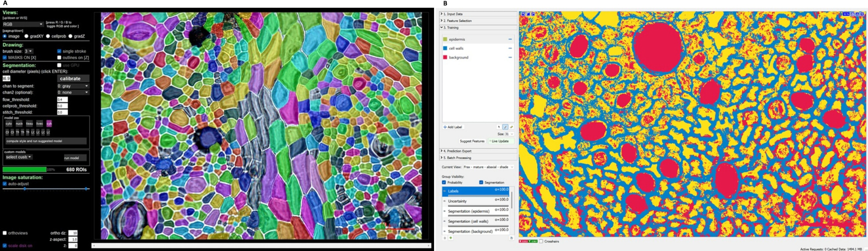The width and height of the screenshot is (868, 251).
Task: Remove the cell walls label with its minus icon
Action: pyautogui.click(x=510, y=49)
